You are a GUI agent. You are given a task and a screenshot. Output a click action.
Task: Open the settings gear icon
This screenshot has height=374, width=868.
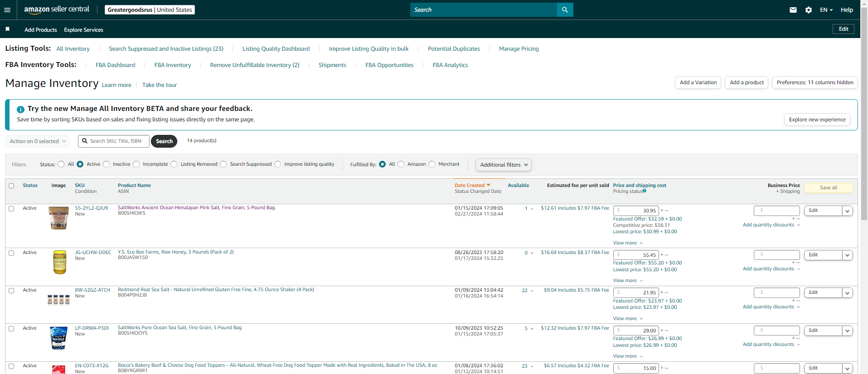809,10
